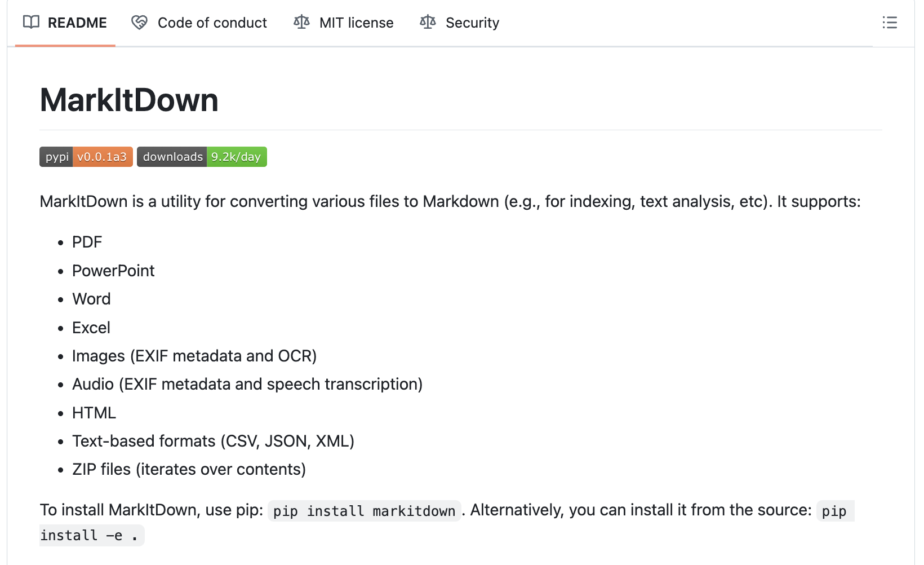Click the Images (EXIF metadata and OCR) item
This screenshot has height=565, width=924.
tap(194, 356)
